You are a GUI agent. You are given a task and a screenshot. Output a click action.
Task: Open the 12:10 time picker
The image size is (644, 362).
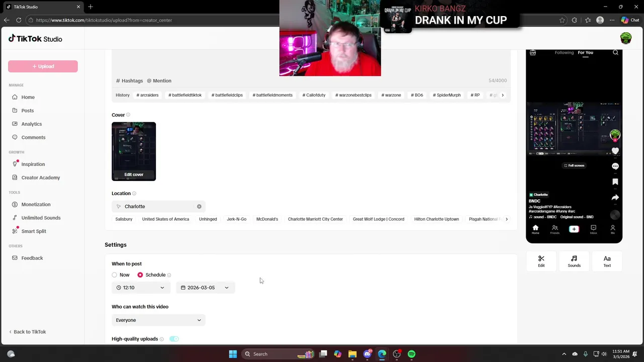(x=141, y=288)
